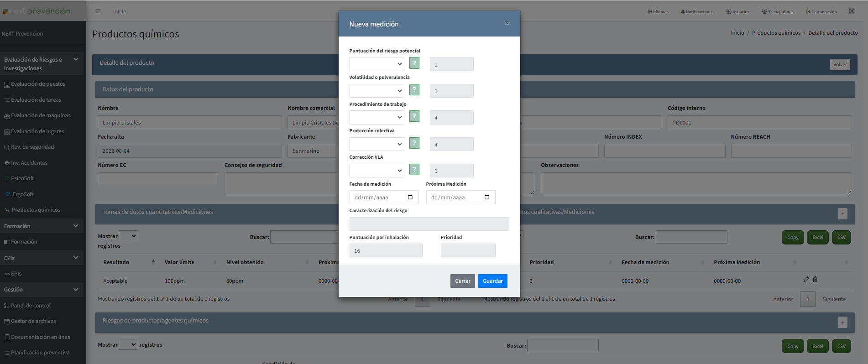Open Panel de control
The image size is (868, 364).
tap(31, 306)
